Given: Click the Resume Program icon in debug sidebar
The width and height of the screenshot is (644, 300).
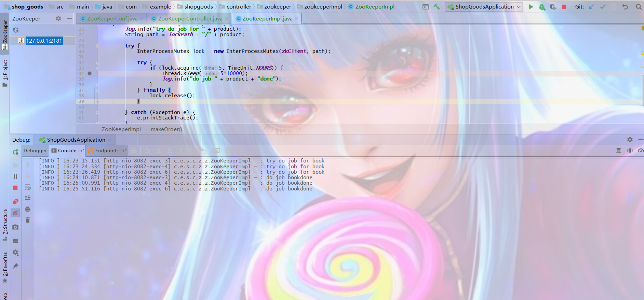Looking at the screenshot, I should (15, 165).
